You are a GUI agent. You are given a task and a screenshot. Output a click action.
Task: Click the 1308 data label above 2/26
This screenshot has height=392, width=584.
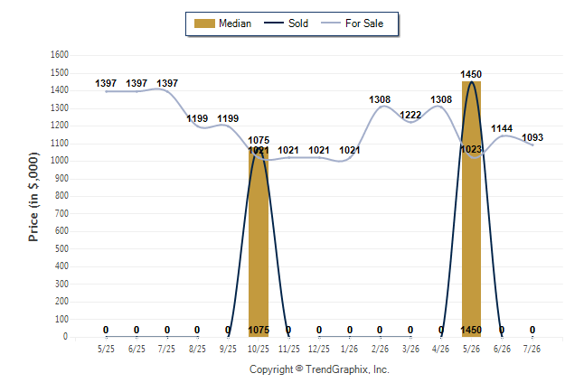pyautogui.click(x=380, y=99)
